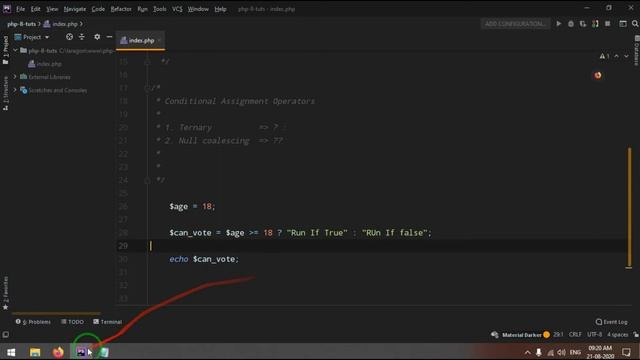
Task: Close the index.php tab
Action: 160,40
